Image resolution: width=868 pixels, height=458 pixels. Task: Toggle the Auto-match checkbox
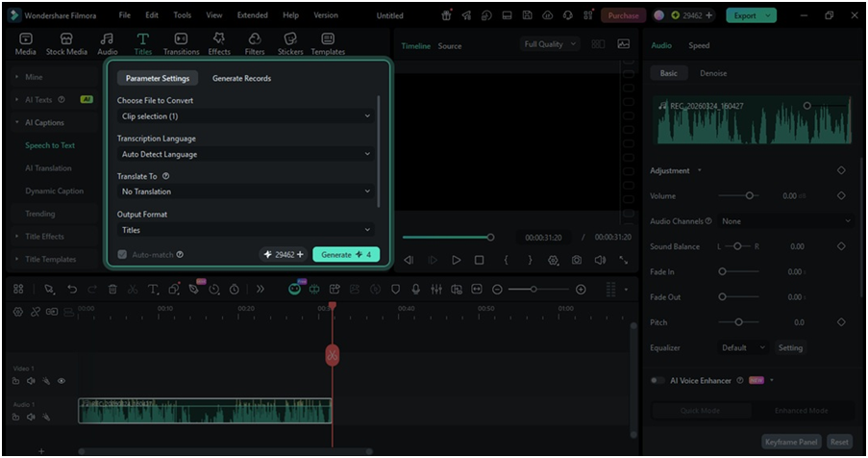[122, 254]
